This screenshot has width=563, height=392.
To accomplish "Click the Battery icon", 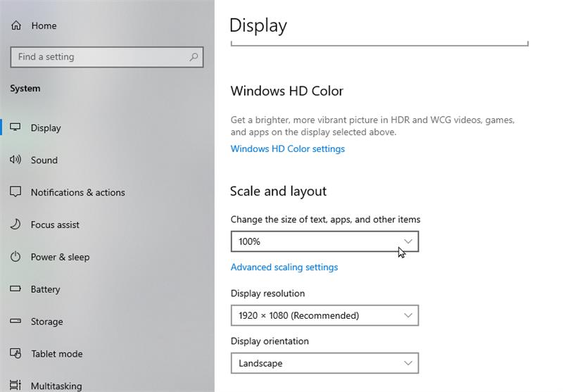I will pos(15,289).
